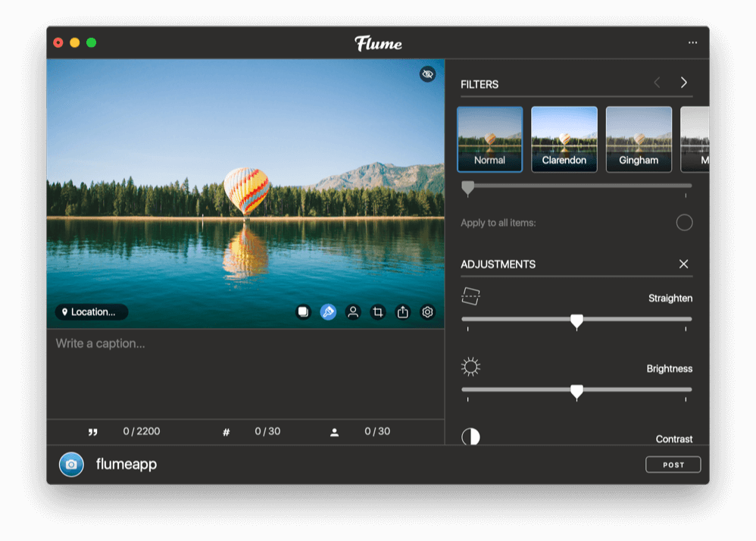Click the flumeapp username
Screen dimensions: 756x541
(x=127, y=464)
